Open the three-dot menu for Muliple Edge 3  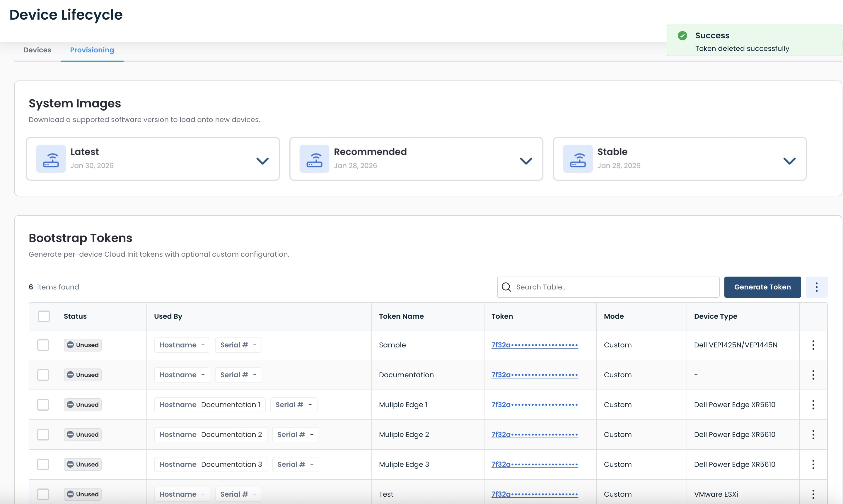(x=813, y=464)
